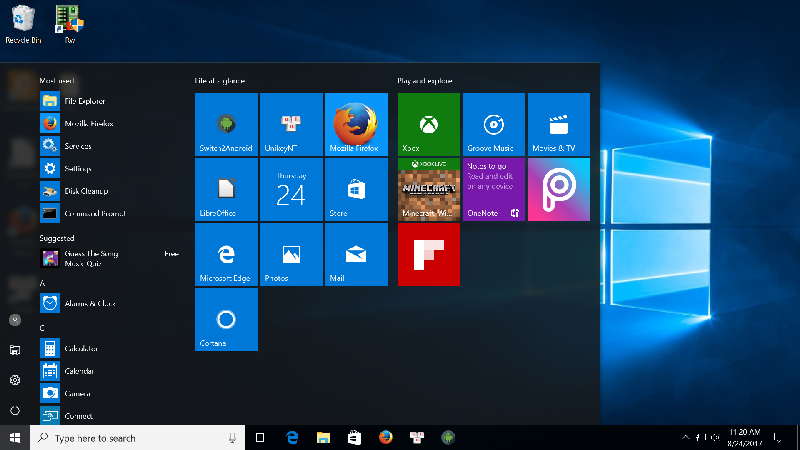Screen dimensions: 800x450
Task: Click letter C section header
Action: (42, 328)
